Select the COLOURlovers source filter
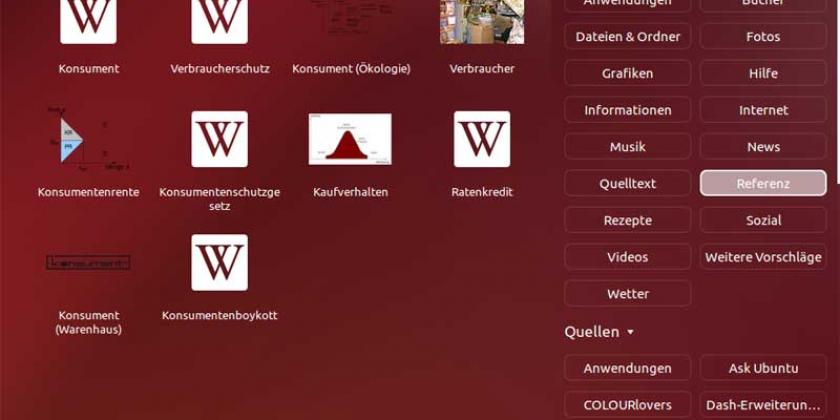This screenshot has height=420, width=840. [x=627, y=405]
